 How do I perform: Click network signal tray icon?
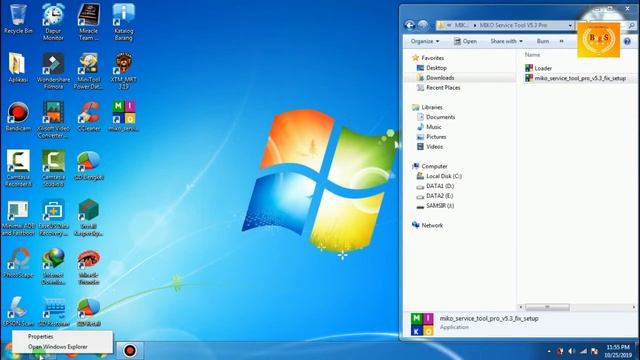click(x=583, y=351)
